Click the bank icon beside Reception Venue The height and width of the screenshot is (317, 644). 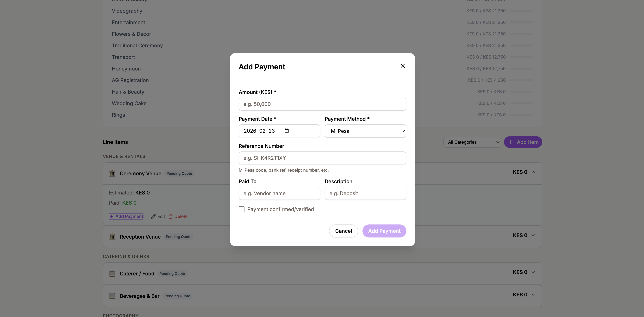click(112, 237)
